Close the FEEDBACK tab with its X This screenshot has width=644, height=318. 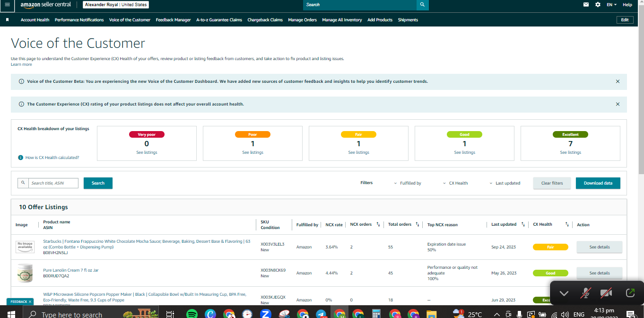[x=30, y=301]
